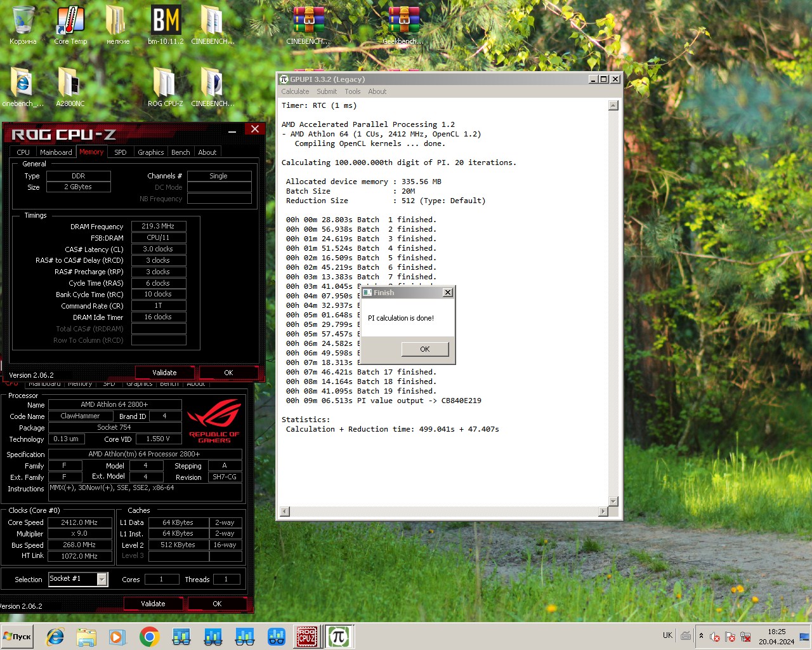Screen dimensions: 812x650
Task: Select the bm-10.11.2 desktop icon
Action: 166,25
